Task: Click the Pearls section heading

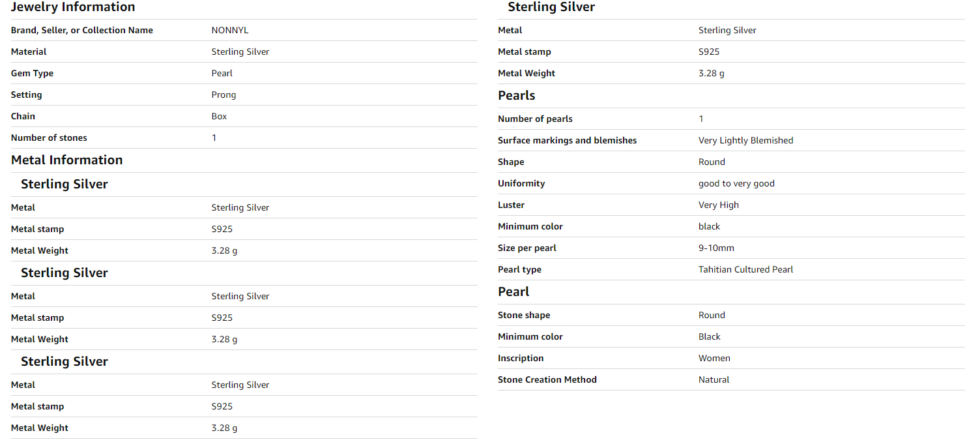Action: (x=516, y=95)
